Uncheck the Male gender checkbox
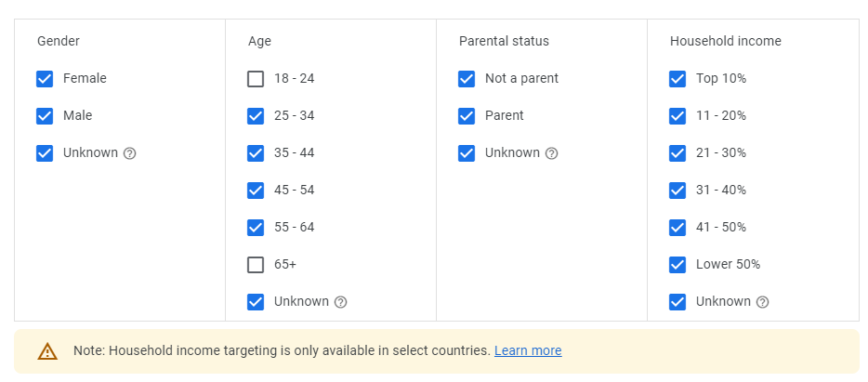Screen dimensions: 868x382 (x=45, y=116)
